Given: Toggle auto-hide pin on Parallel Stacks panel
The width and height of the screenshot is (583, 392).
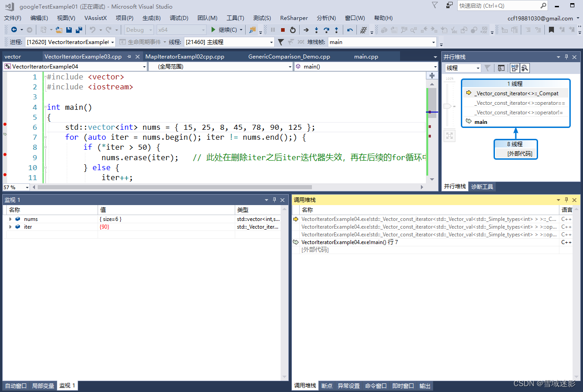Looking at the screenshot, I should click(x=566, y=57).
